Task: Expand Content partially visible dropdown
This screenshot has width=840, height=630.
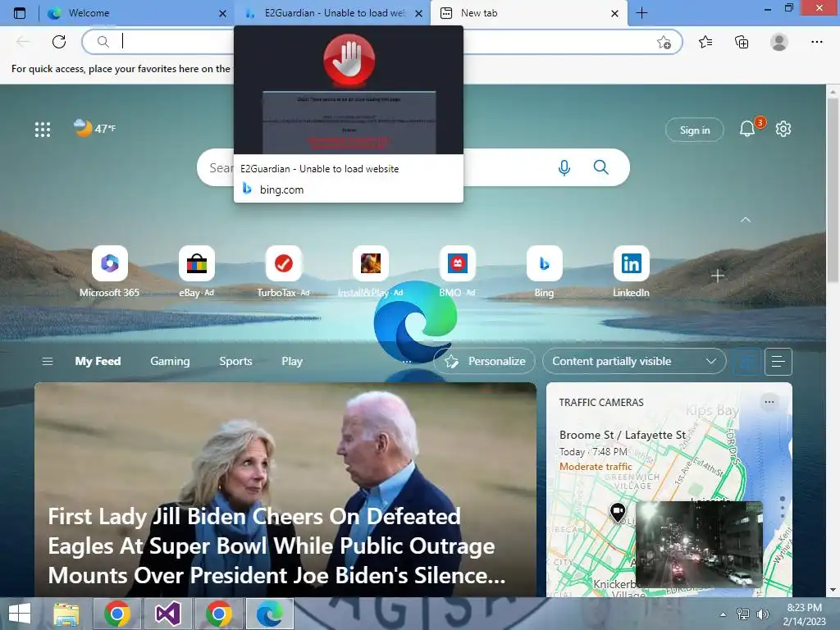Action: click(x=634, y=361)
